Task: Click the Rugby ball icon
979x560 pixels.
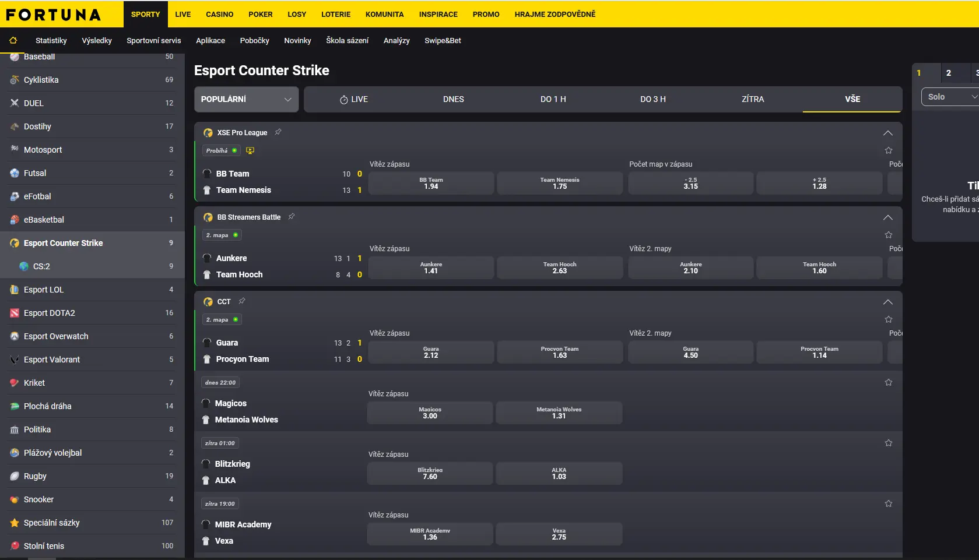Action: point(15,476)
